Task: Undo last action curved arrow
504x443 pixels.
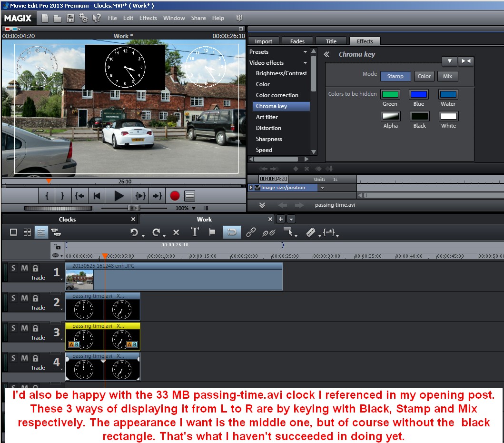Action: pos(134,232)
